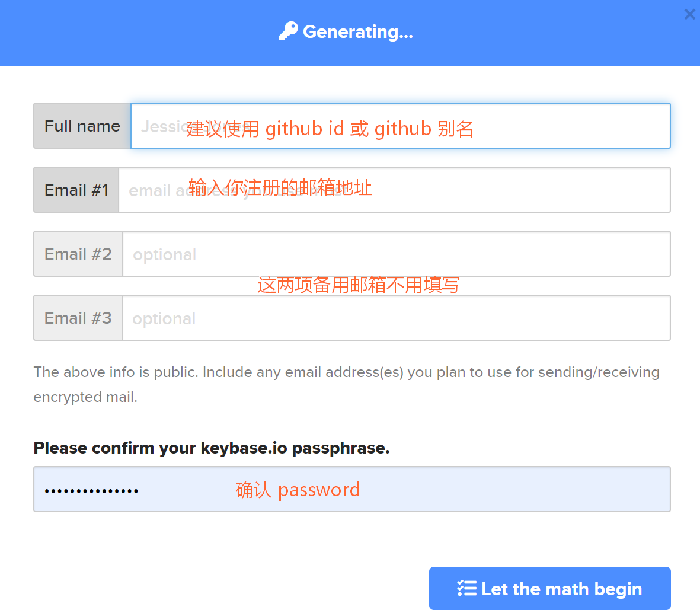Click the X icon to dismiss the dialog
The image size is (700, 616).
(x=689, y=14)
